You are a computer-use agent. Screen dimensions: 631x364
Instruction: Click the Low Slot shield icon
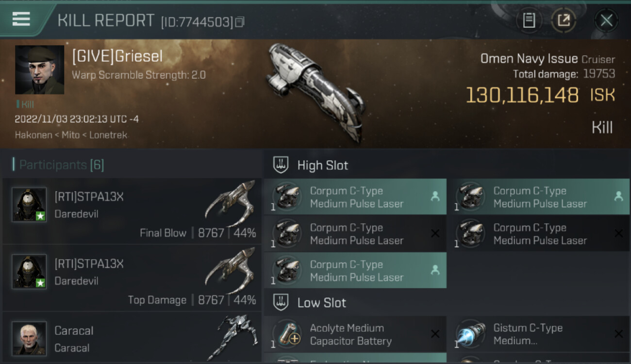coord(281,303)
